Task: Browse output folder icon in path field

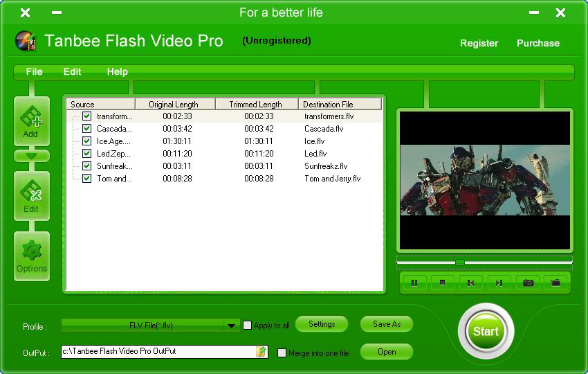Action: (x=261, y=352)
